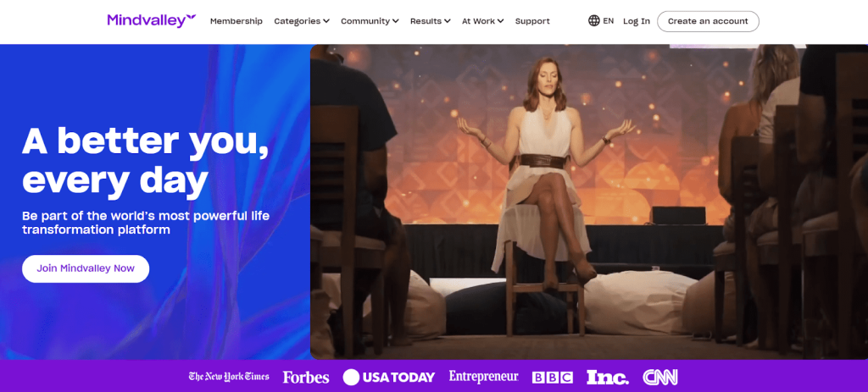Click Create an account button
The image size is (868, 392).
pos(708,21)
